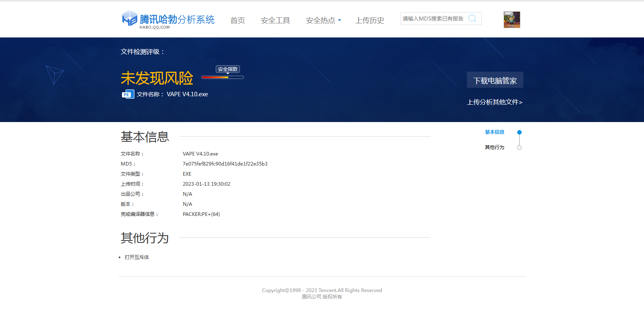Click the Copyright Tencent footer text
Screen dimensions: 644x319
322,290
